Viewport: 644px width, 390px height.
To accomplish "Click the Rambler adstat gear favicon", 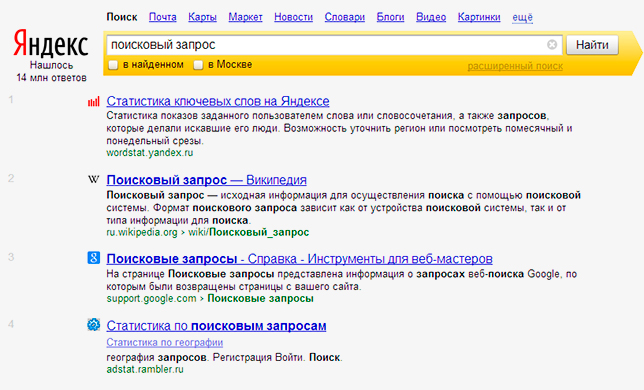I will click(94, 325).
